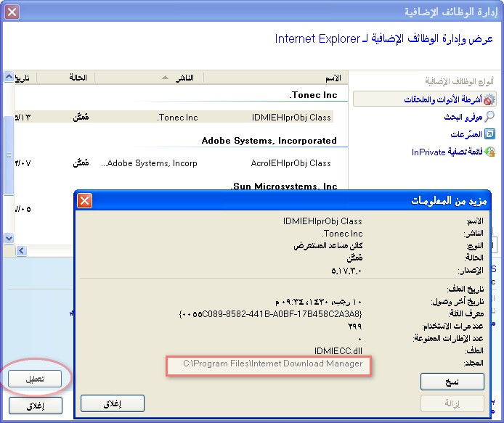Click إغلاق button in Manage Add-ons window

coord(36,406)
